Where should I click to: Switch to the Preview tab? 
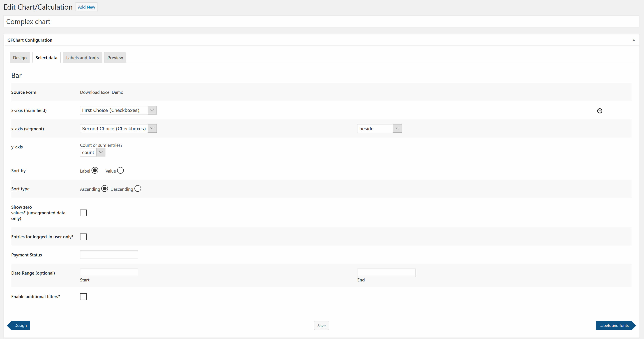115,58
